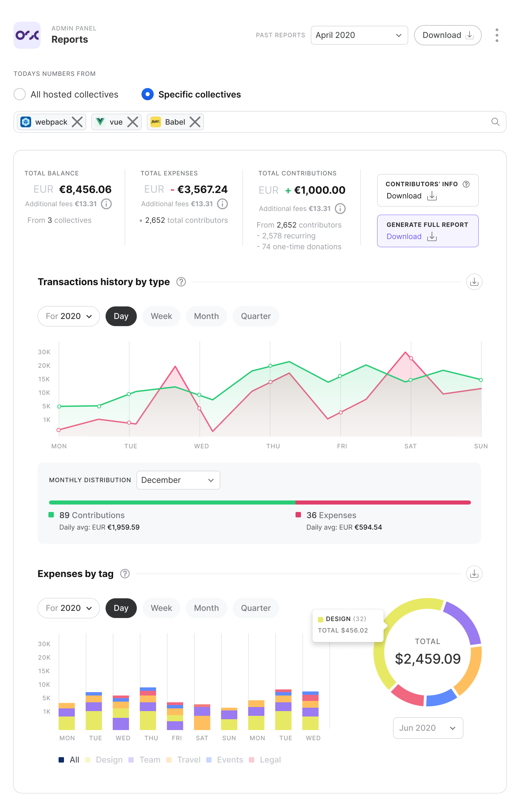Expand the April 2020 past reports dropdown
The image size is (520, 812).
click(x=359, y=35)
